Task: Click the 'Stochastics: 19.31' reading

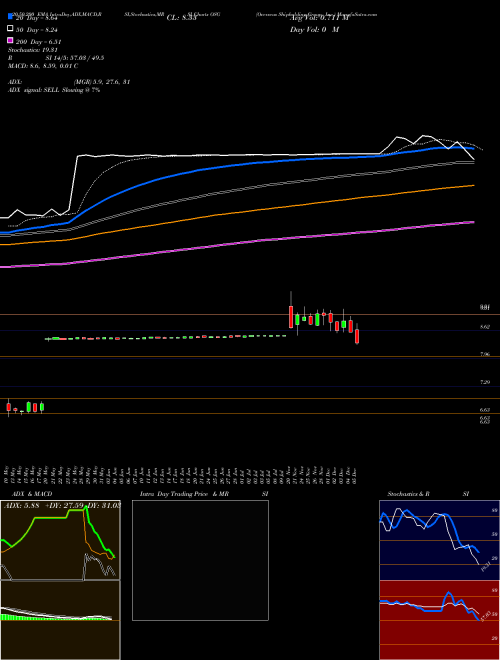Action: pyautogui.click(x=32, y=50)
